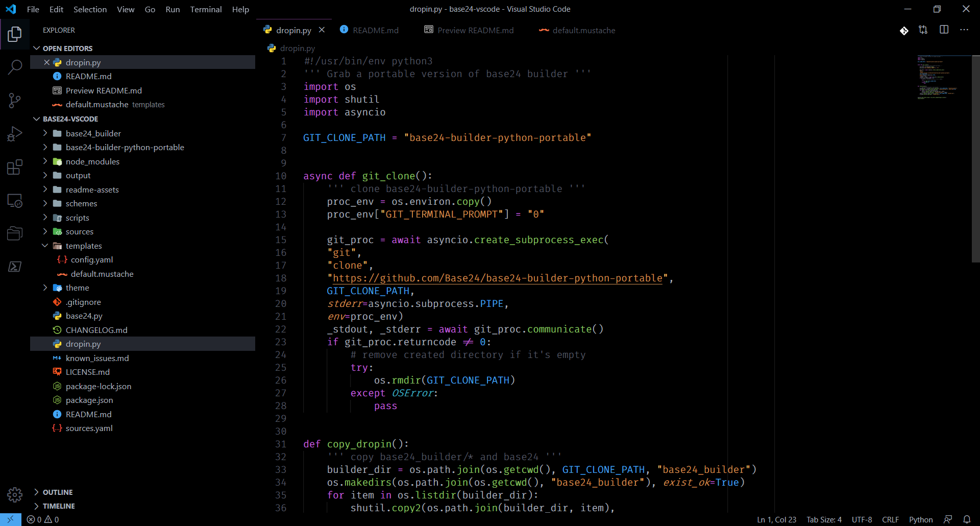This screenshot has height=526, width=980.
Task: Open the terminal-style icon in activity bar
Action: pyautogui.click(x=15, y=267)
